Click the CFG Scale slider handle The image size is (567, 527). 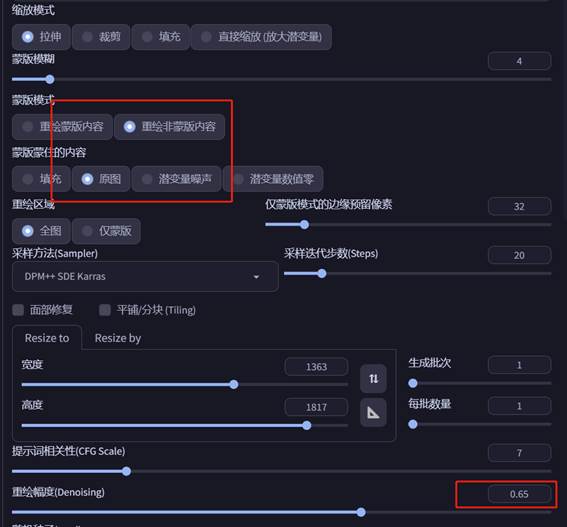[x=126, y=471]
